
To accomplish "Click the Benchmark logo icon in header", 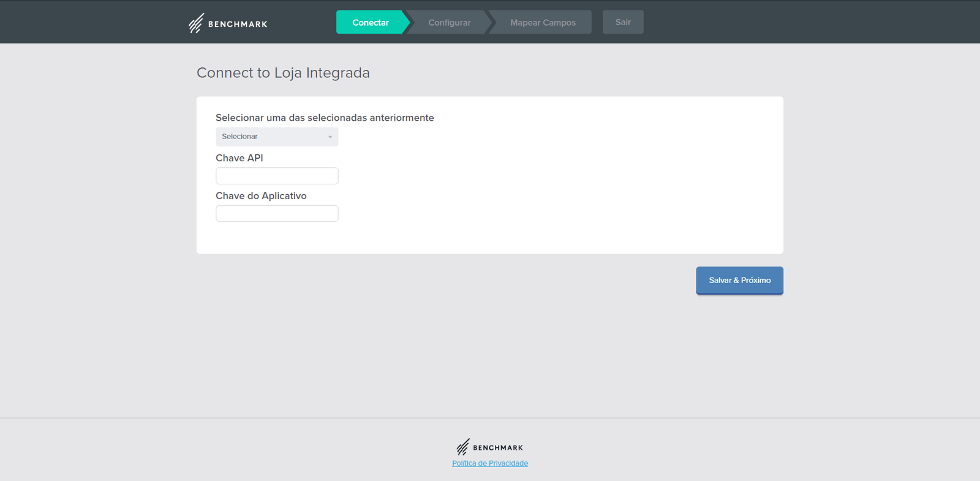I will pos(196,23).
